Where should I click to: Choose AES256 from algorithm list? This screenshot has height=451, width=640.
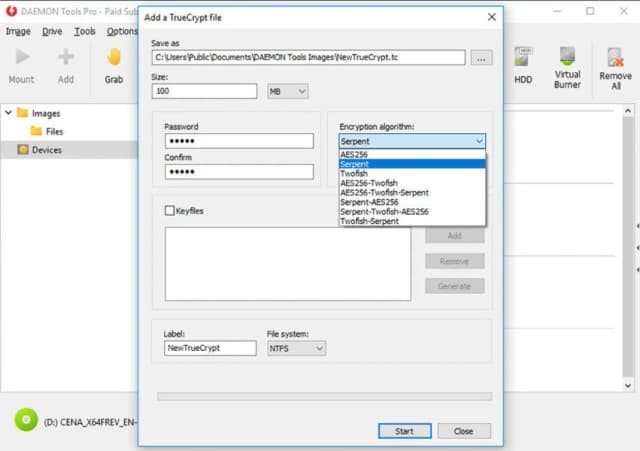pos(412,154)
